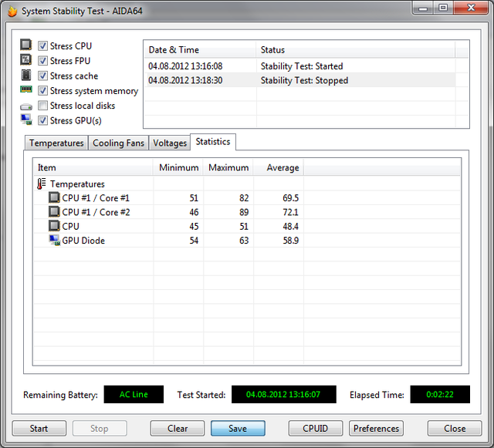
Task: Sort by the Maximum column header
Action: click(228, 167)
